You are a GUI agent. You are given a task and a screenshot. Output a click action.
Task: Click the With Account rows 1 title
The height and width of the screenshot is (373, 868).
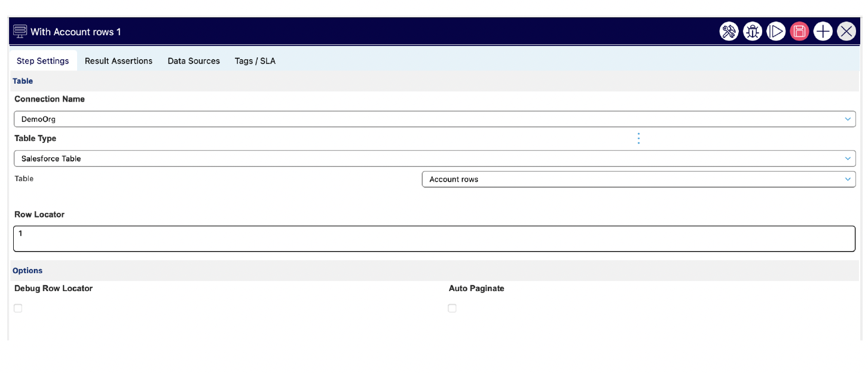76,32
